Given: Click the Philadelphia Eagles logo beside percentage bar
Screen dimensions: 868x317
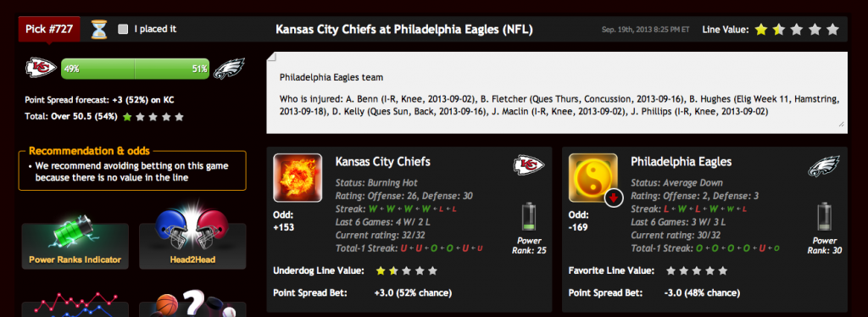Looking at the screenshot, I should [230, 70].
